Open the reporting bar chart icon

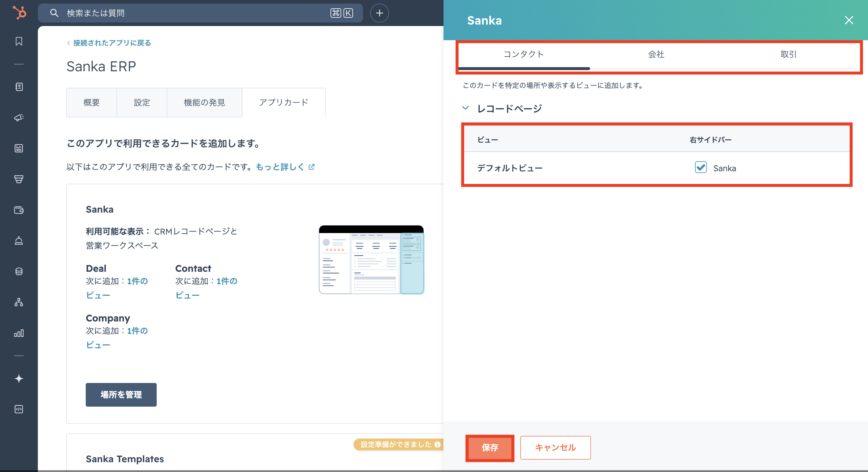coord(19,333)
